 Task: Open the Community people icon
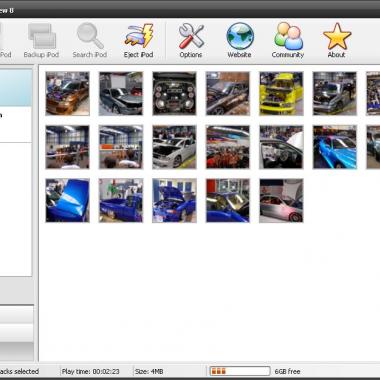(288, 36)
